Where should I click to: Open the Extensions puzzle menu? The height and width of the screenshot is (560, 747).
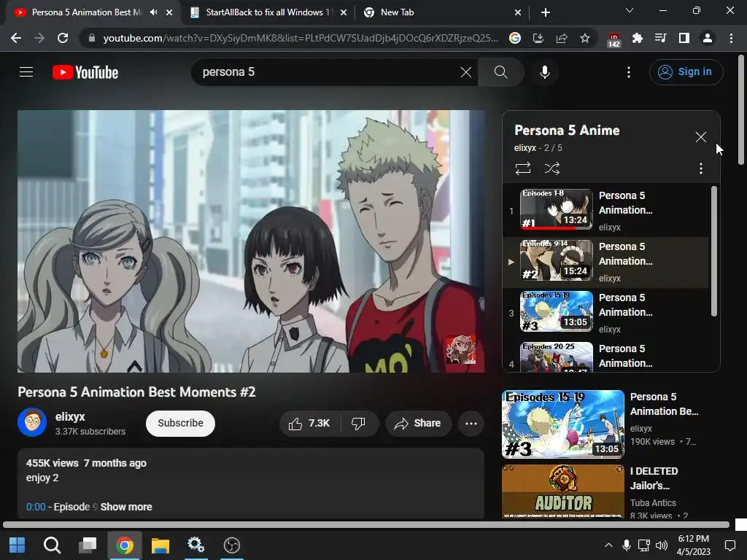coord(637,38)
